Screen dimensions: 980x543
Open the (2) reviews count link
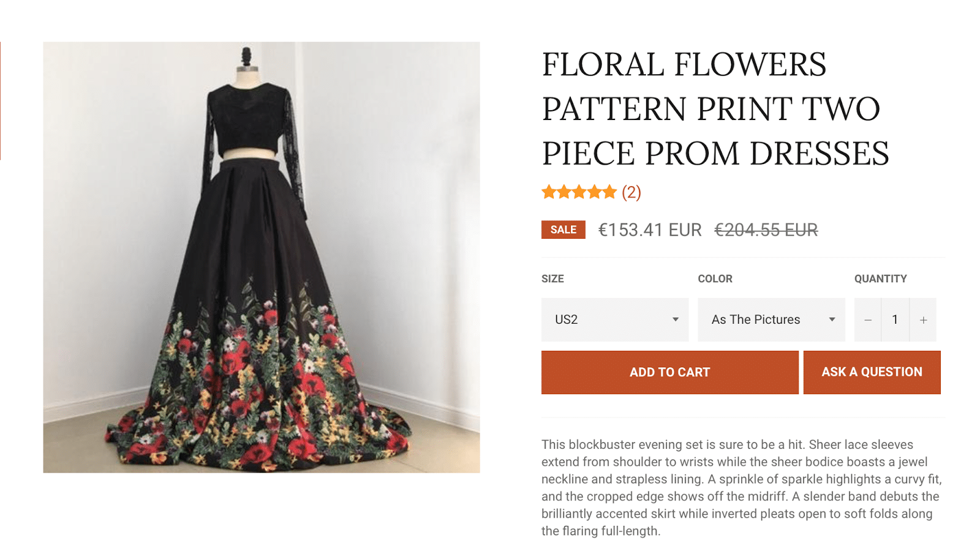631,193
